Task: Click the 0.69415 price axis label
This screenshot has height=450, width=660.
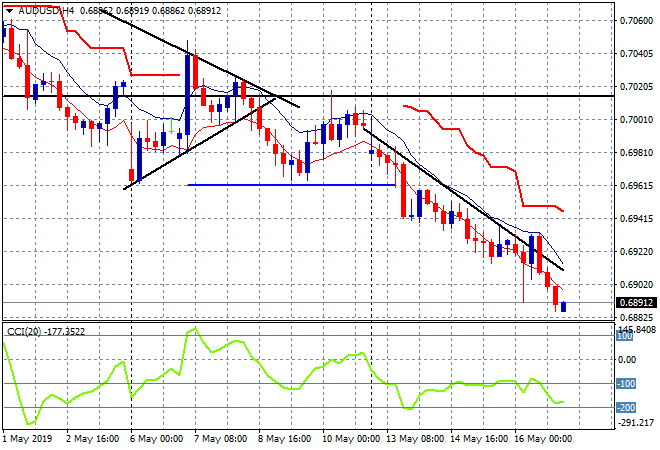Action: pos(636,218)
